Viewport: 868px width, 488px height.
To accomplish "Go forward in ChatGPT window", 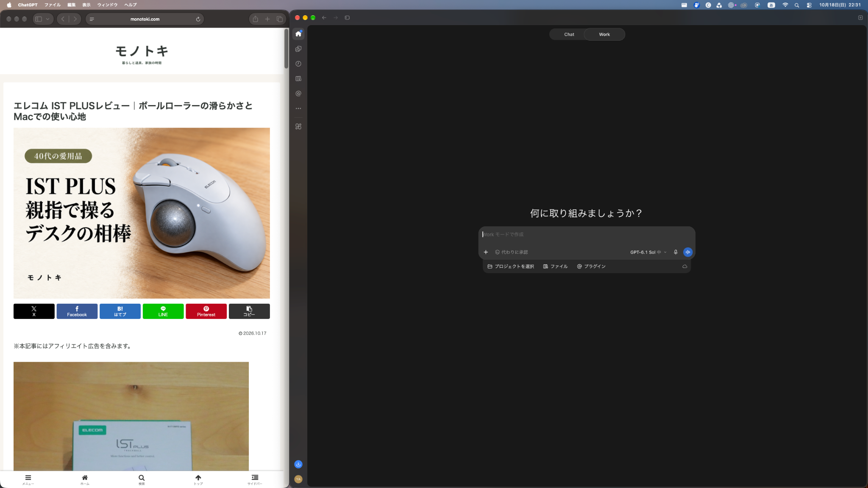I will (x=336, y=18).
